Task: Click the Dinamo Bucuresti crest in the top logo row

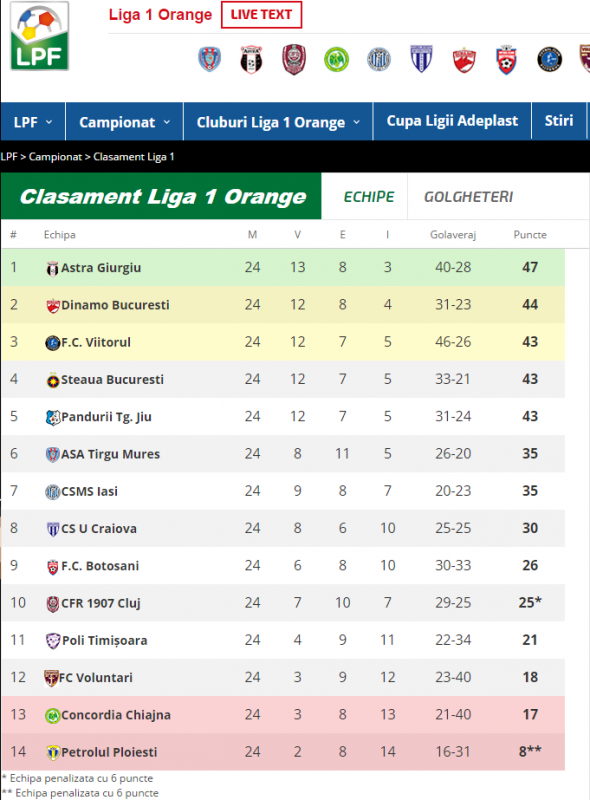Action: point(463,60)
